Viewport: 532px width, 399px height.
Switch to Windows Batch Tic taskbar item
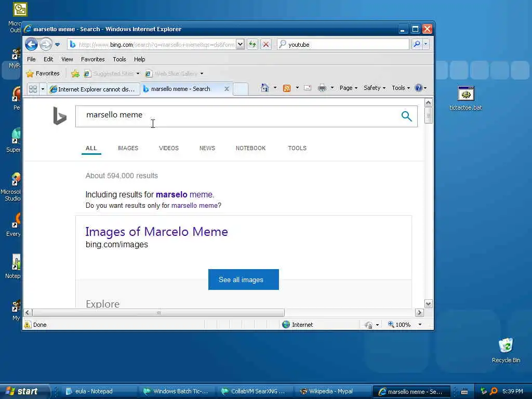[177, 392]
